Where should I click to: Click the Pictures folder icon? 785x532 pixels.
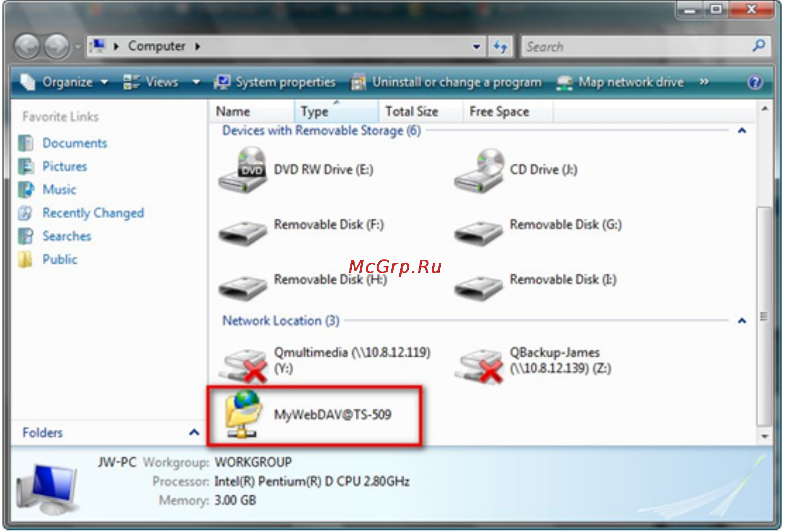coord(25,166)
